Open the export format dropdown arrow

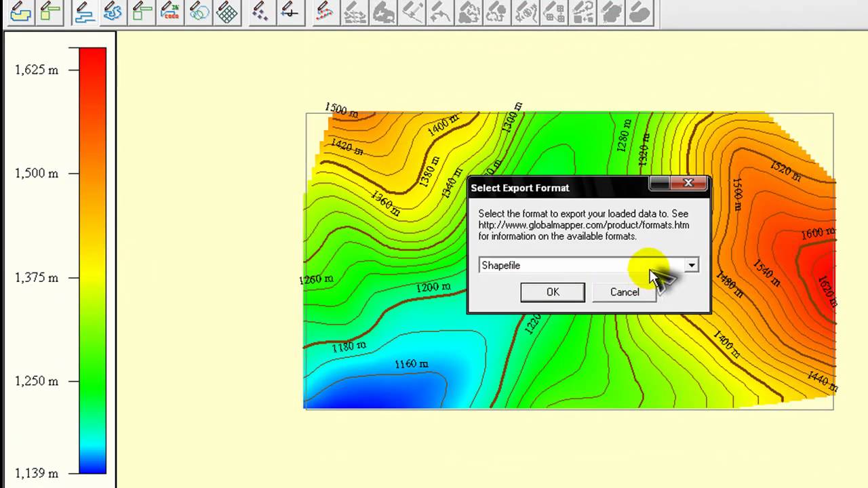pyautogui.click(x=691, y=266)
